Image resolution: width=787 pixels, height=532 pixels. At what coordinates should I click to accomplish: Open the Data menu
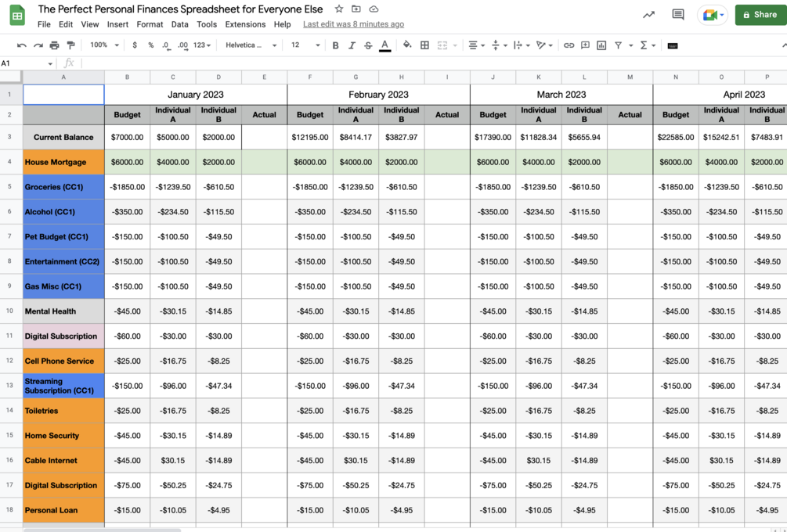coord(179,24)
